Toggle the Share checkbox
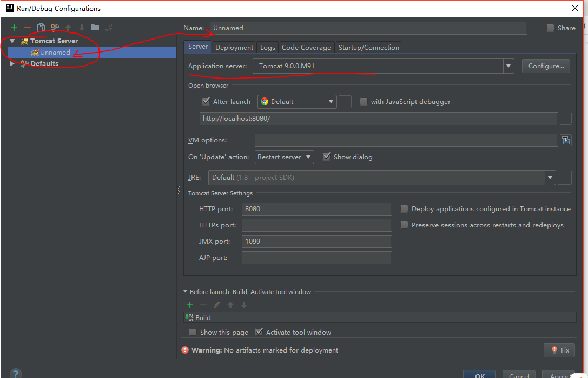The height and width of the screenshot is (378, 588). pyautogui.click(x=550, y=28)
